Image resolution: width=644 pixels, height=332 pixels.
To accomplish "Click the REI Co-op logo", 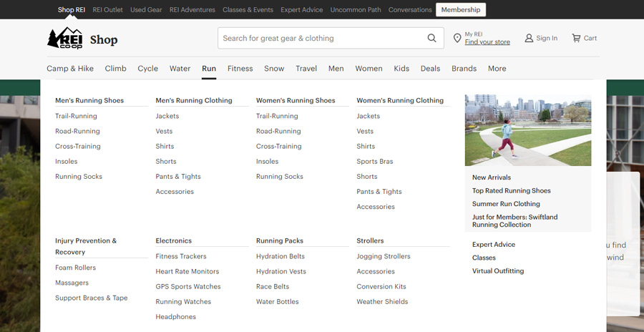I will coord(65,38).
